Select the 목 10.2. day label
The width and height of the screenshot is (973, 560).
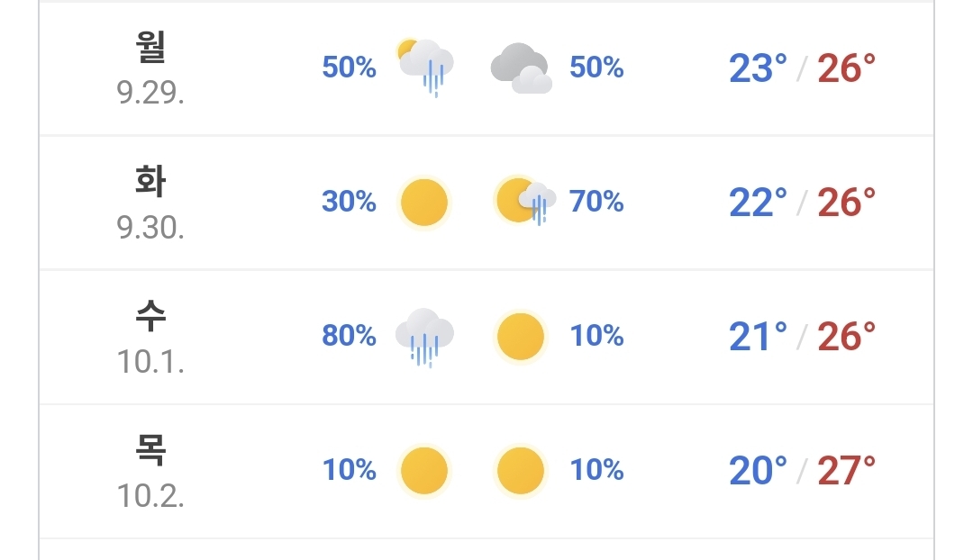click(150, 471)
